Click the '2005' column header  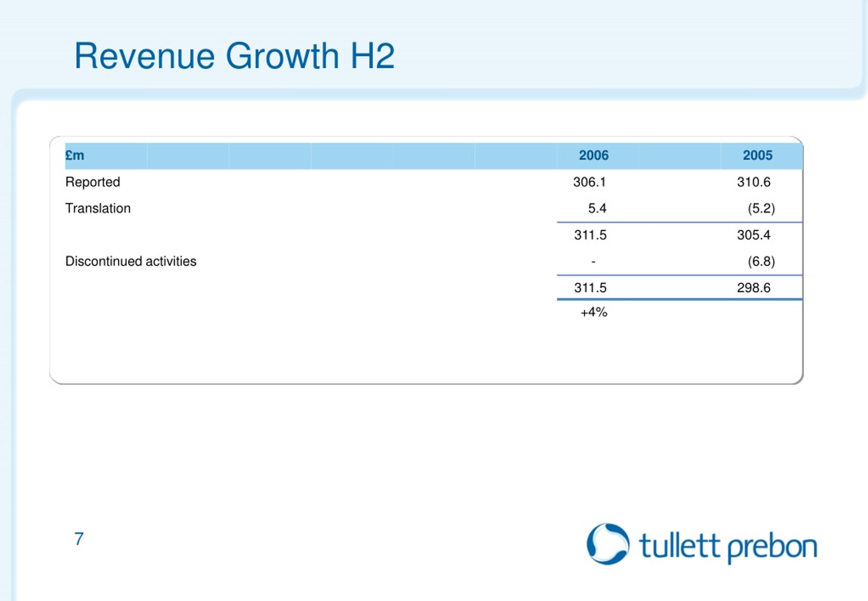click(757, 155)
